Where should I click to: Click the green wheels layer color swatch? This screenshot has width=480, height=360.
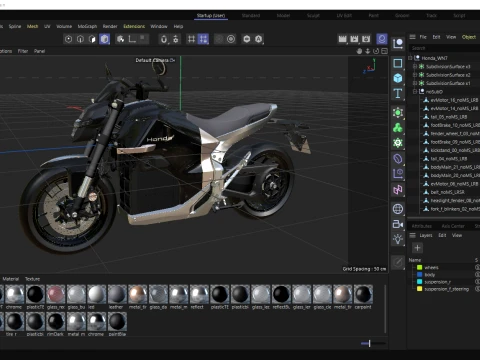coord(420,267)
